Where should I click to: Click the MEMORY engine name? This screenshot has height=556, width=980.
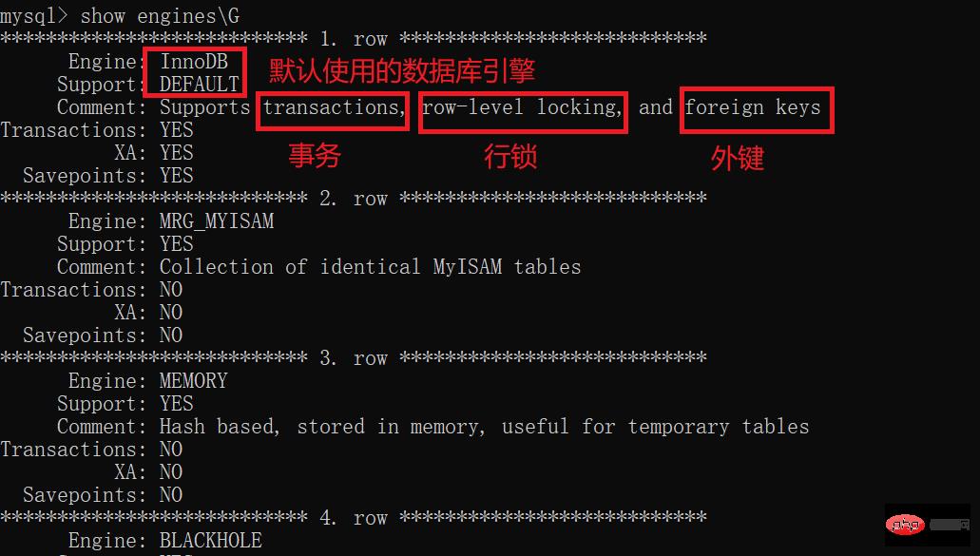click(x=194, y=380)
